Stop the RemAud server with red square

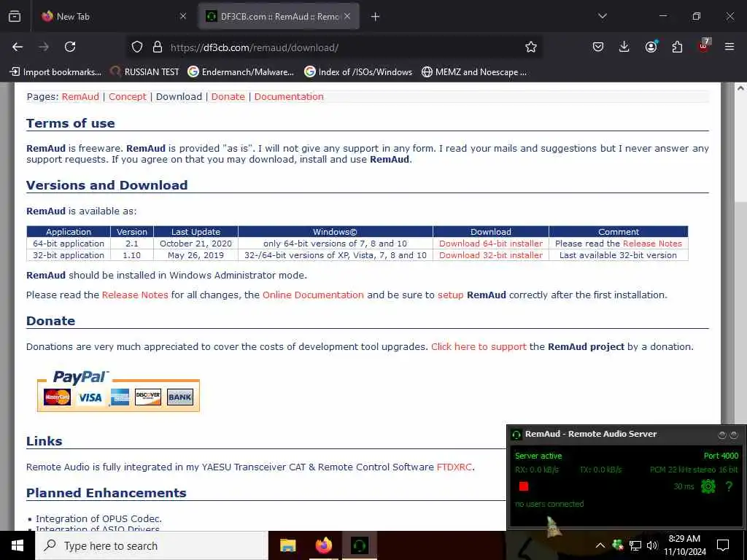[x=524, y=486]
